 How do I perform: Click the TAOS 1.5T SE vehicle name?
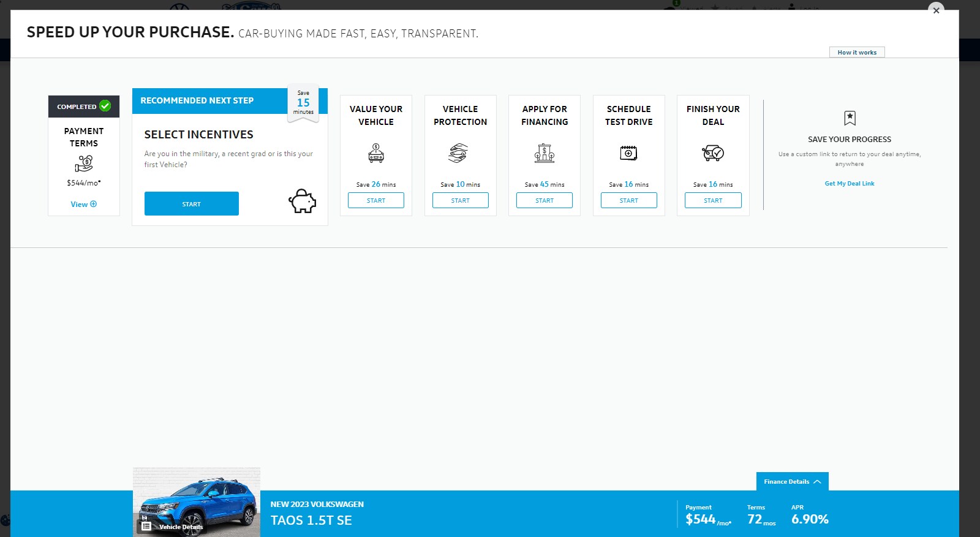[x=311, y=520]
